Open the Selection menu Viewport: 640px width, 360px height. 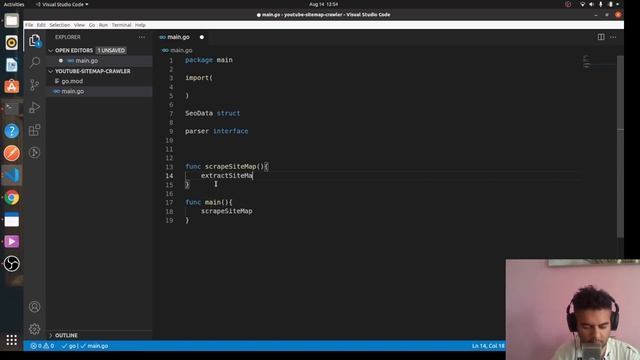point(60,25)
